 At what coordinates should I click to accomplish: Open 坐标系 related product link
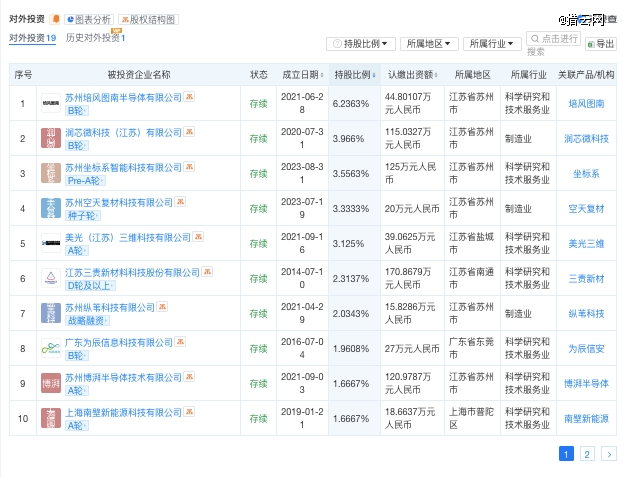[586, 174]
